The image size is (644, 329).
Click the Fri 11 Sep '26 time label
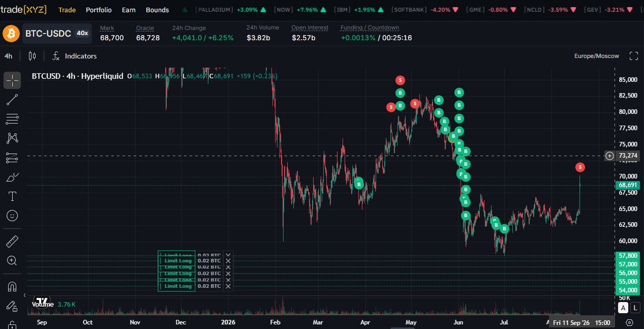(581, 322)
